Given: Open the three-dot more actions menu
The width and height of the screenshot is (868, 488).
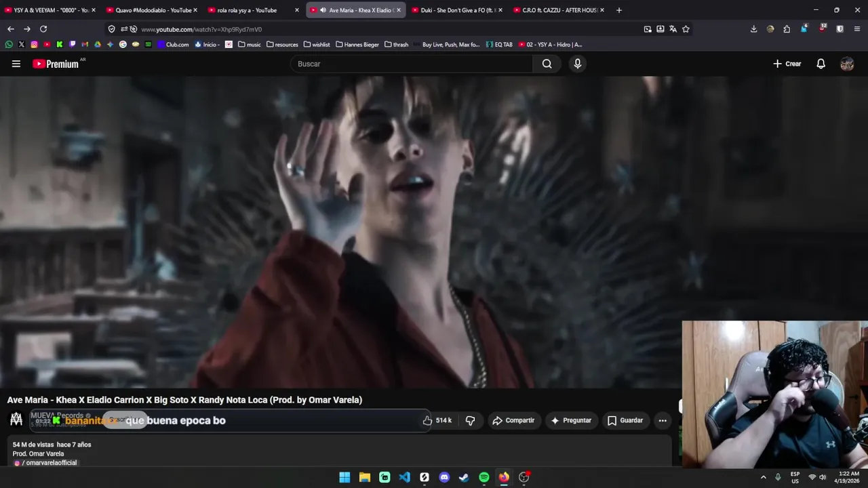Looking at the screenshot, I should tap(663, 420).
